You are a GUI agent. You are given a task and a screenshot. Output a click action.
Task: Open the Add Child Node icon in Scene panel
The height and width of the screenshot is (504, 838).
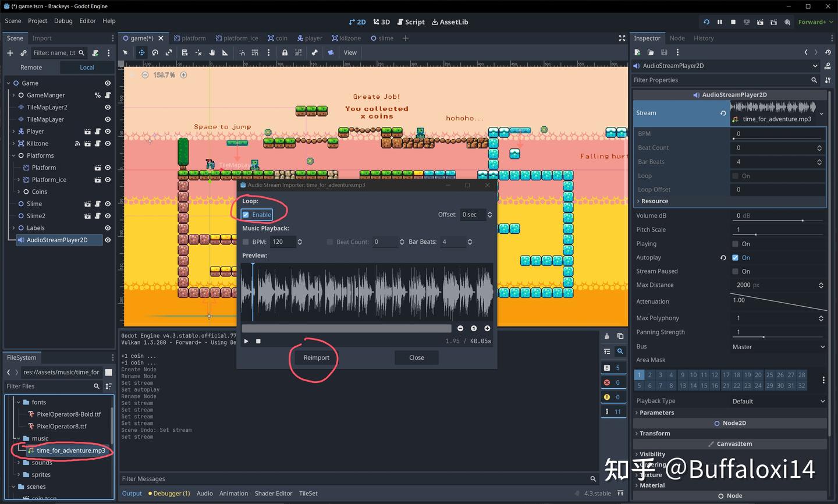click(10, 52)
